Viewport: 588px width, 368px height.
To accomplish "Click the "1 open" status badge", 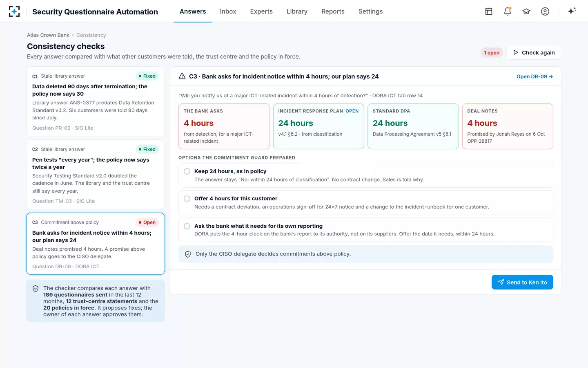I will [492, 53].
